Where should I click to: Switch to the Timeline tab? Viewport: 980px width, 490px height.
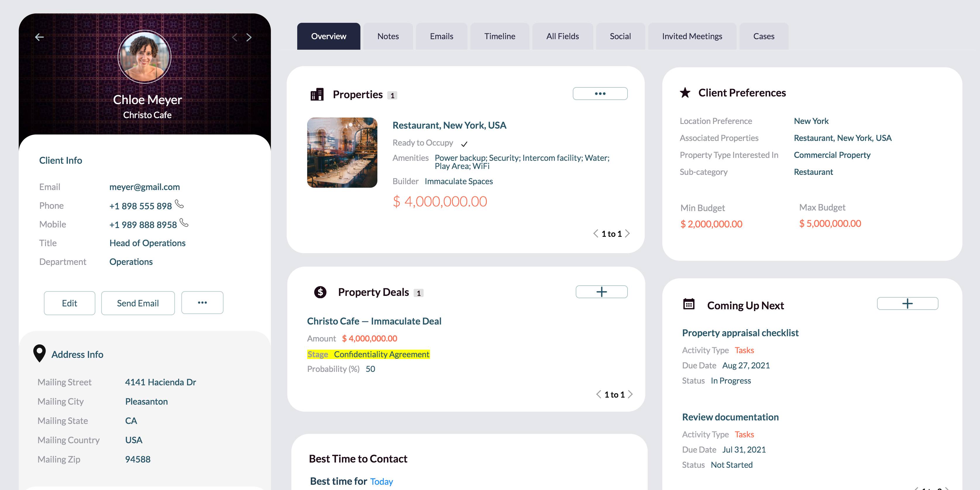[x=500, y=36]
